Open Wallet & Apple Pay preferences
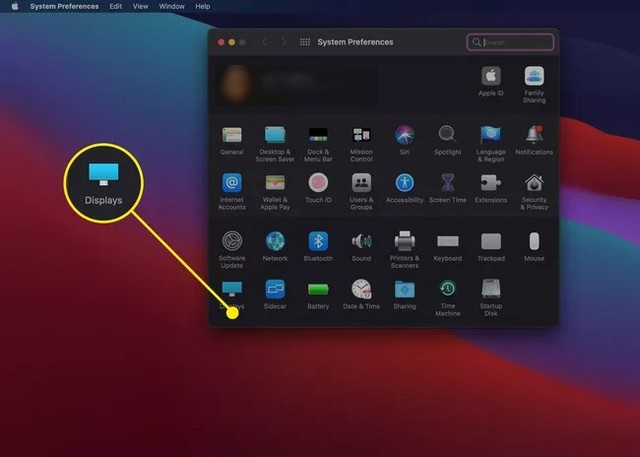This screenshot has width=640, height=457. coord(275,192)
